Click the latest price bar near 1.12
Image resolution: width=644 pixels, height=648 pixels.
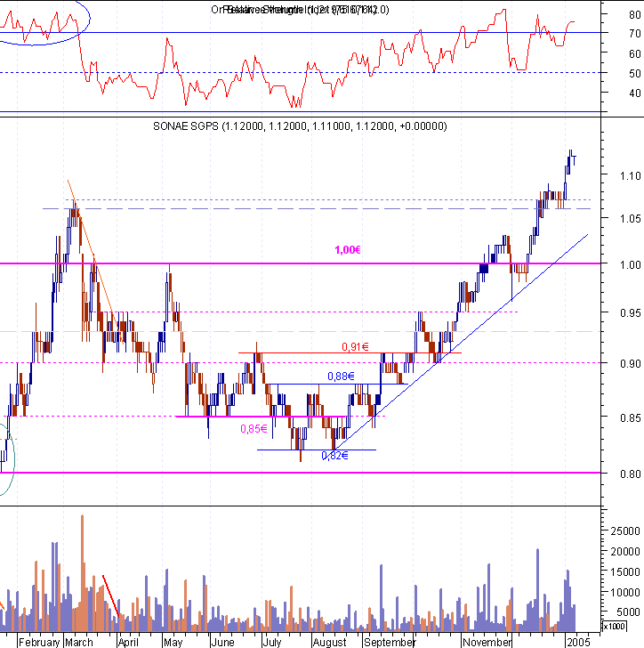575,160
